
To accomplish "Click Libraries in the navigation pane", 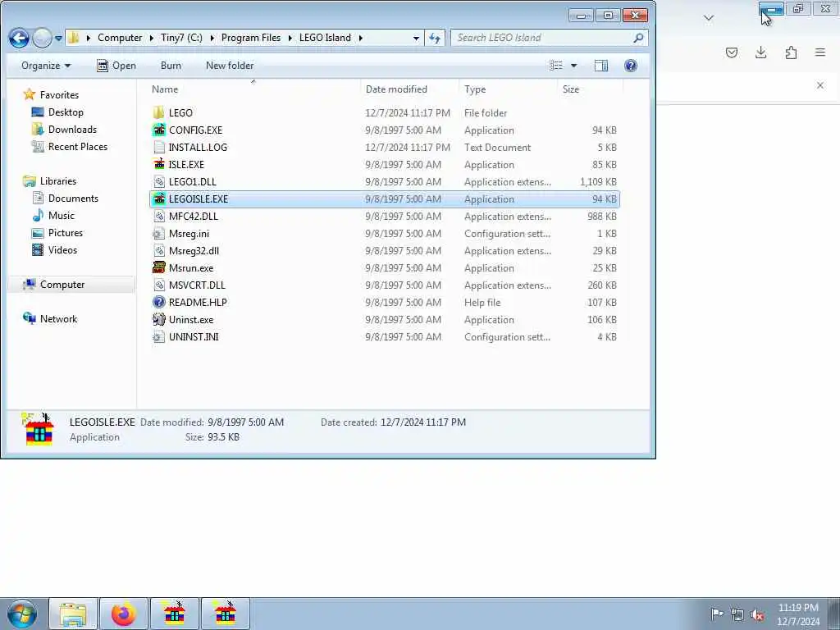I will point(58,181).
